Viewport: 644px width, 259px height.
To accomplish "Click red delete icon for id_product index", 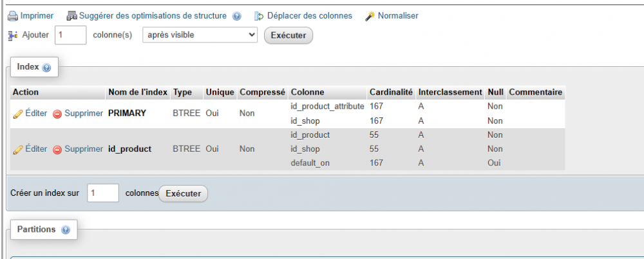I will point(57,150).
